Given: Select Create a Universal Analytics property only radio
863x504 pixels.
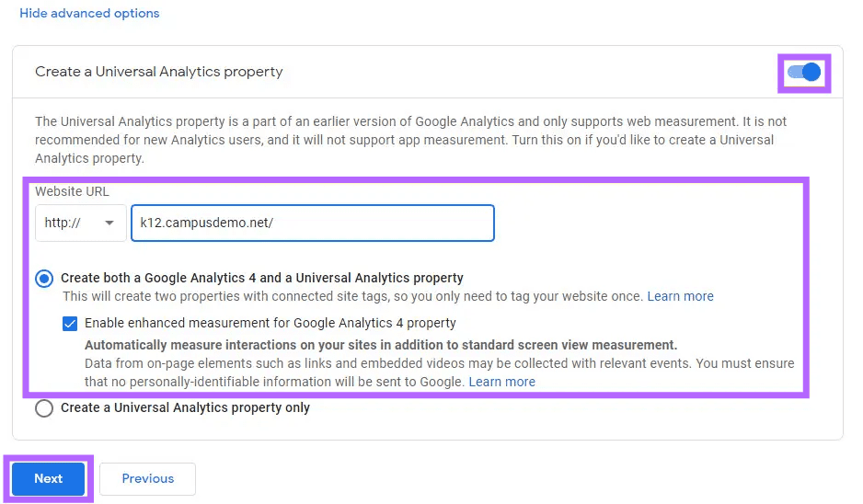Looking at the screenshot, I should pyautogui.click(x=44, y=408).
